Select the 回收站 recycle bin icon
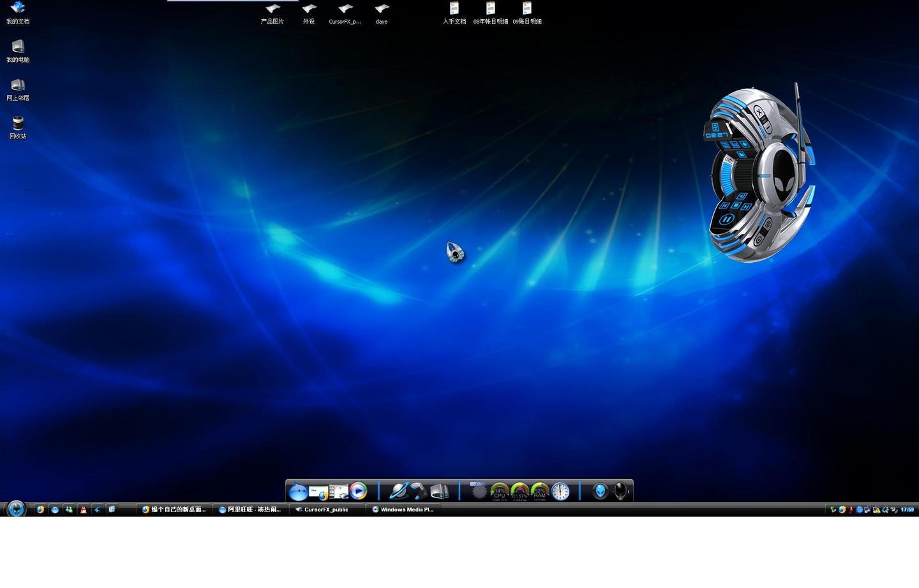The height and width of the screenshot is (588, 919). (x=18, y=127)
